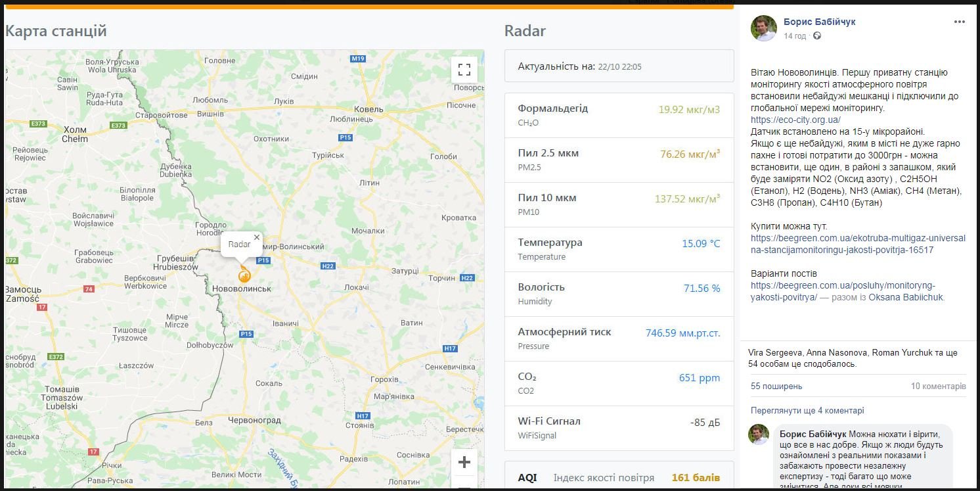The height and width of the screenshot is (491, 980).
Task: Expand to view 4 more comments
Action: coord(807,411)
